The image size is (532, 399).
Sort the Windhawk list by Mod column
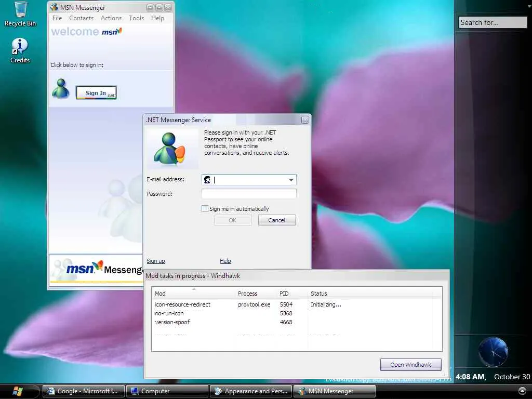193,294
